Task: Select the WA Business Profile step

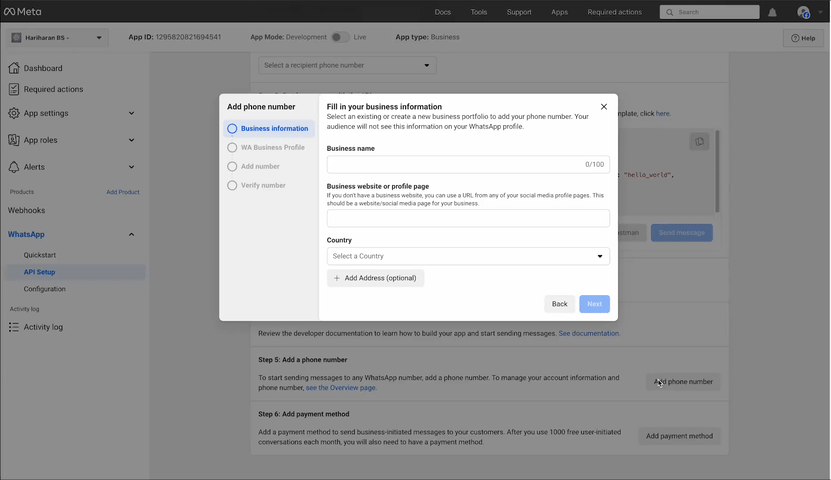Action: 269,148
